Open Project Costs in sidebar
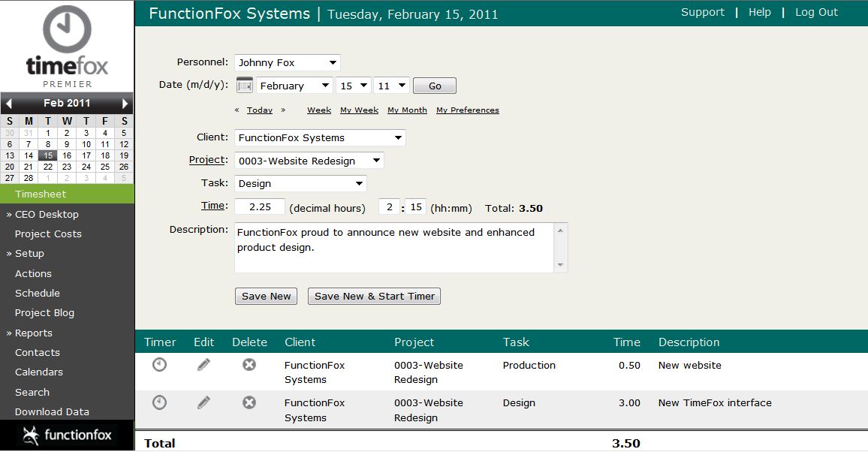Screen dimensions: 868x452 tap(48, 234)
